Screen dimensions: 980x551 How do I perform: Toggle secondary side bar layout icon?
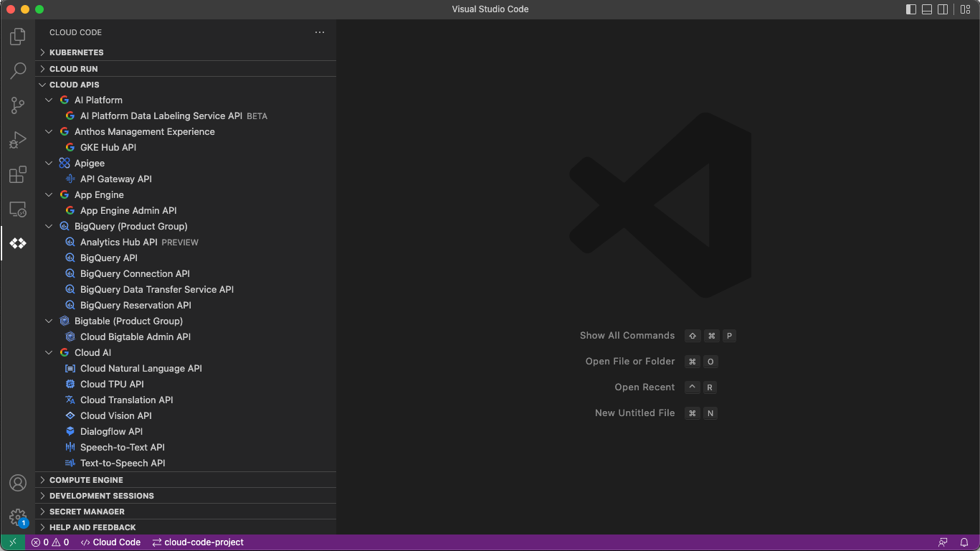[943, 9]
